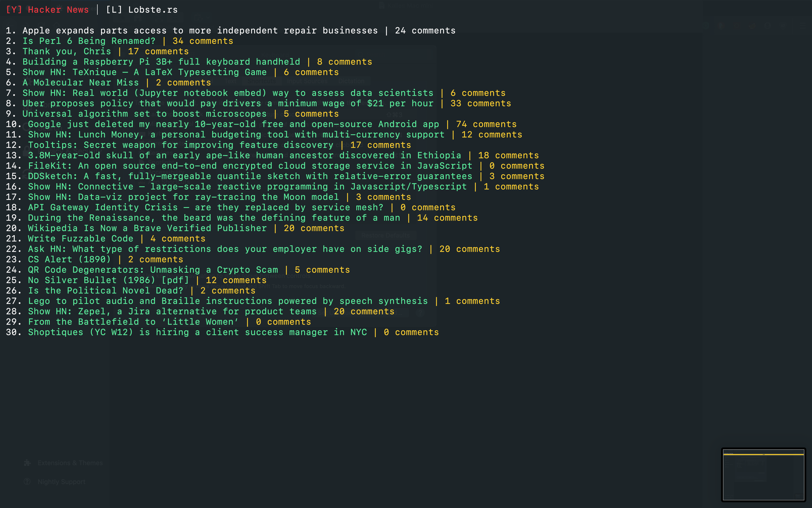Open story 'Write Fuzzable Code'
Screen dimensions: 812x508
[80, 239]
